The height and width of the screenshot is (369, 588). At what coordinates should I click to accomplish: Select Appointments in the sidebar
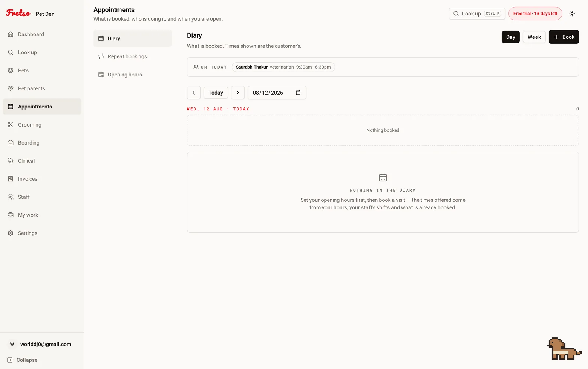pos(42,107)
